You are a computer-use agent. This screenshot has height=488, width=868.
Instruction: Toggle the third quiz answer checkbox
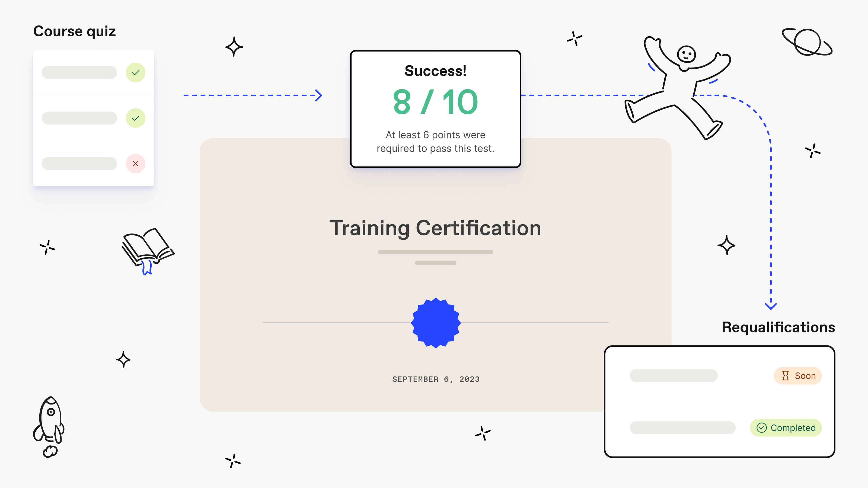(x=135, y=163)
